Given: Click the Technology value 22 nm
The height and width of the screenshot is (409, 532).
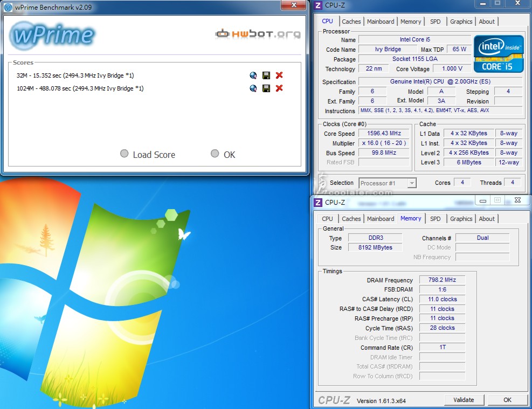Looking at the screenshot, I should coord(374,68).
